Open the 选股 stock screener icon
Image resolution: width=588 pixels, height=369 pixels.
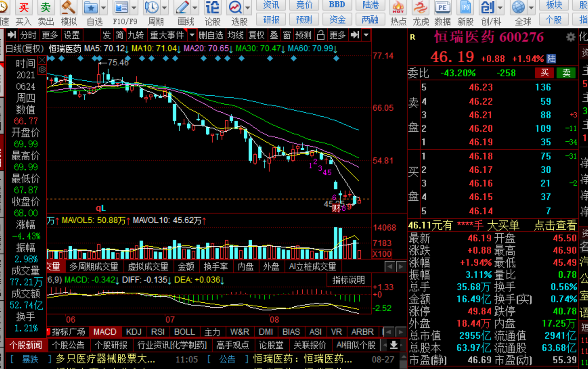click(236, 8)
